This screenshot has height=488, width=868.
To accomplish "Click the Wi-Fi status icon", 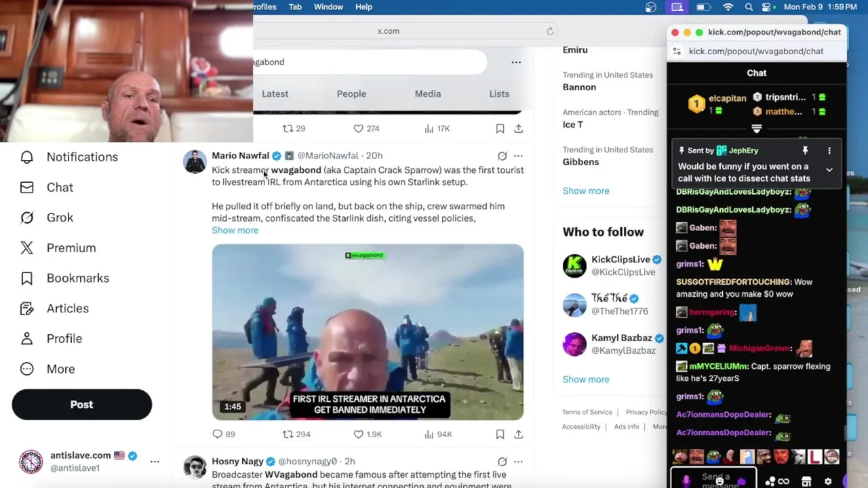I will [728, 7].
